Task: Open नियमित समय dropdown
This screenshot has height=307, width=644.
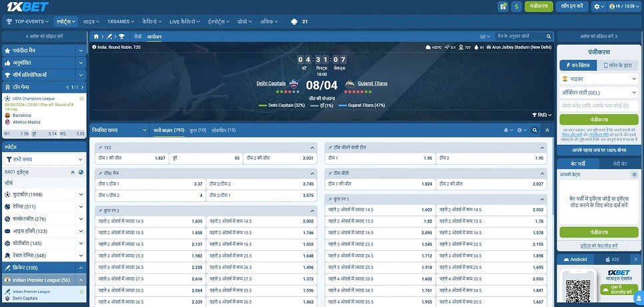Action: tap(119, 130)
